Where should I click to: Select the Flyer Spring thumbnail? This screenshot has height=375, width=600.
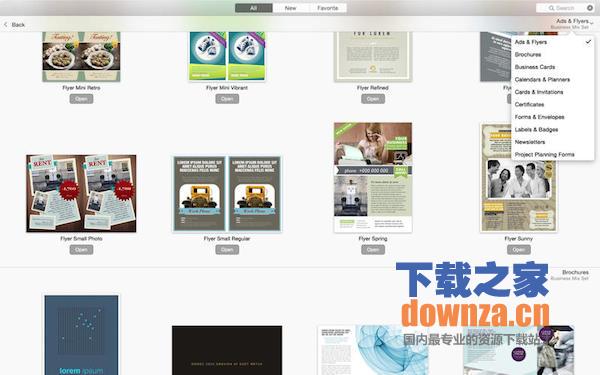click(373, 178)
